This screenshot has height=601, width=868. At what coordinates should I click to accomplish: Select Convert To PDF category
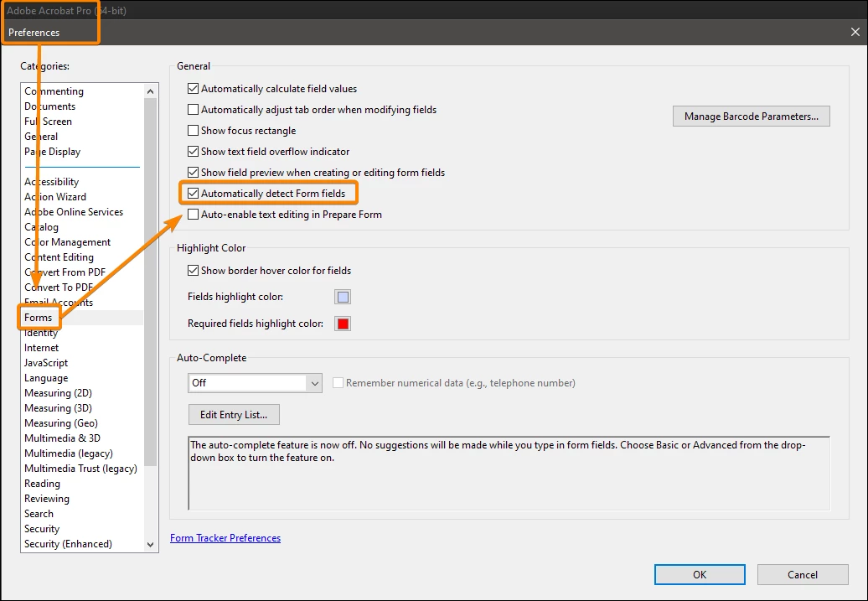point(59,287)
